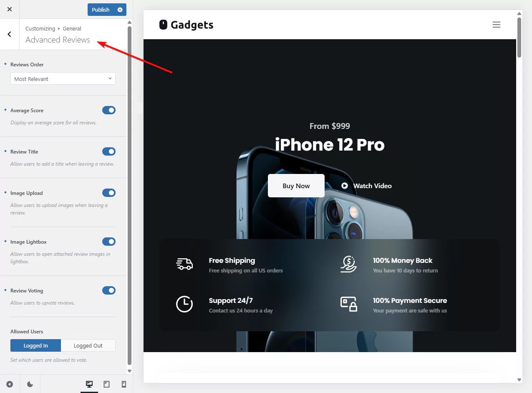
Task: Disable the Average Score toggle
Action: 109,110
